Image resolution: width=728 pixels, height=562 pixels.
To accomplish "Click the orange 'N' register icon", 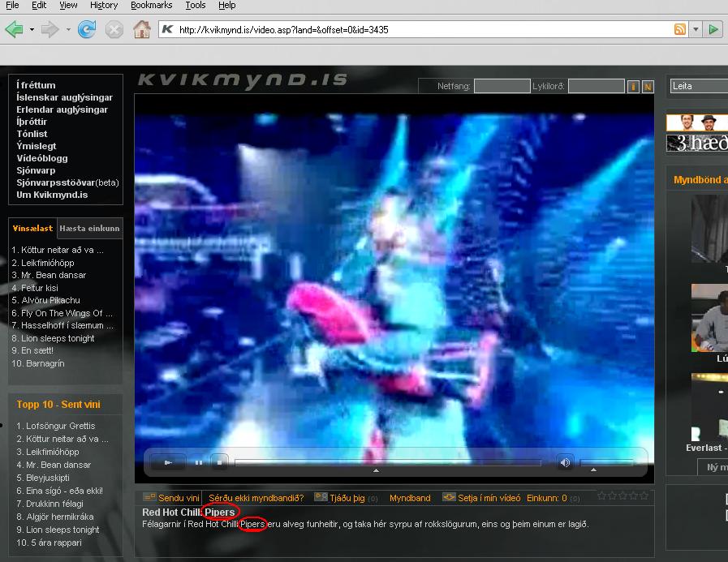I will click(648, 86).
